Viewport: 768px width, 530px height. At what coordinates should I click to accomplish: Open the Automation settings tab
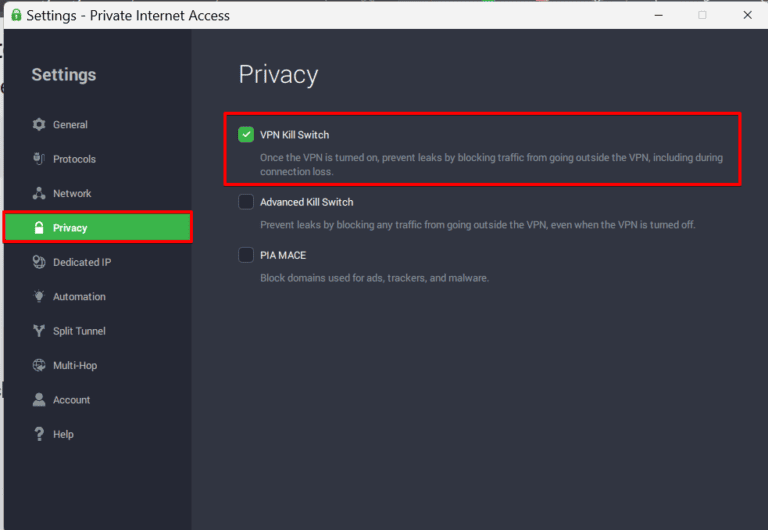click(97, 296)
